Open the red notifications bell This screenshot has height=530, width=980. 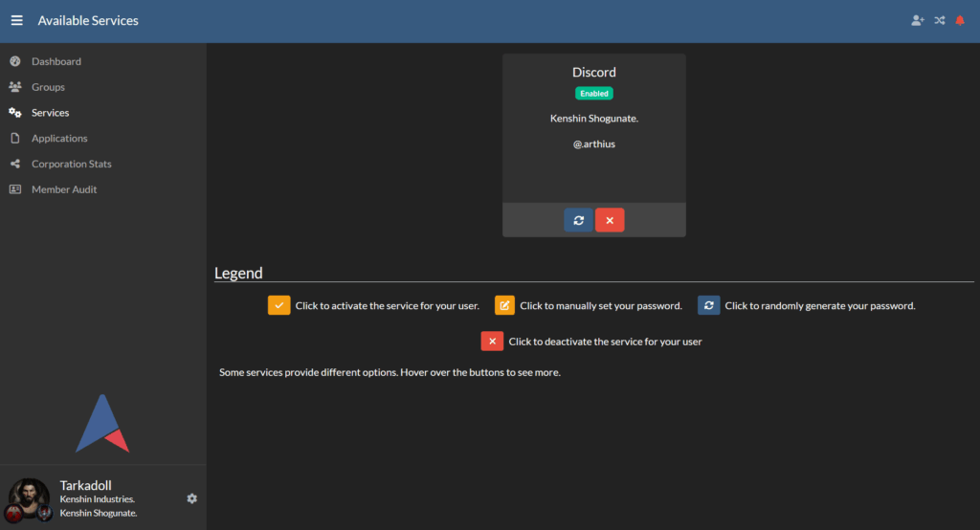click(960, 21)
